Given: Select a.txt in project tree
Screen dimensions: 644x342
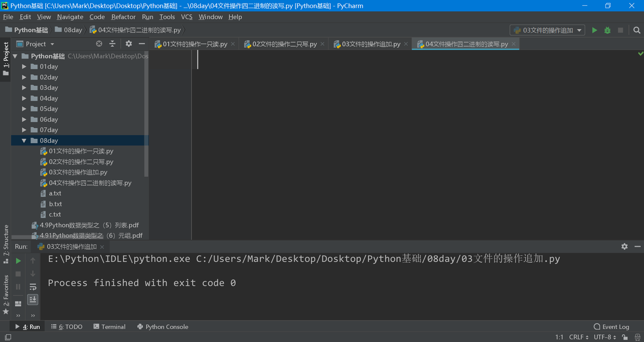Looking at the screenshot, I should [x=55, y=193].
